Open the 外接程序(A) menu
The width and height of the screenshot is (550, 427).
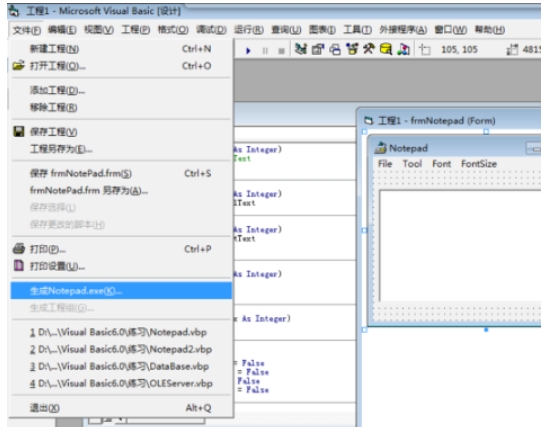[x=403, y=30]
